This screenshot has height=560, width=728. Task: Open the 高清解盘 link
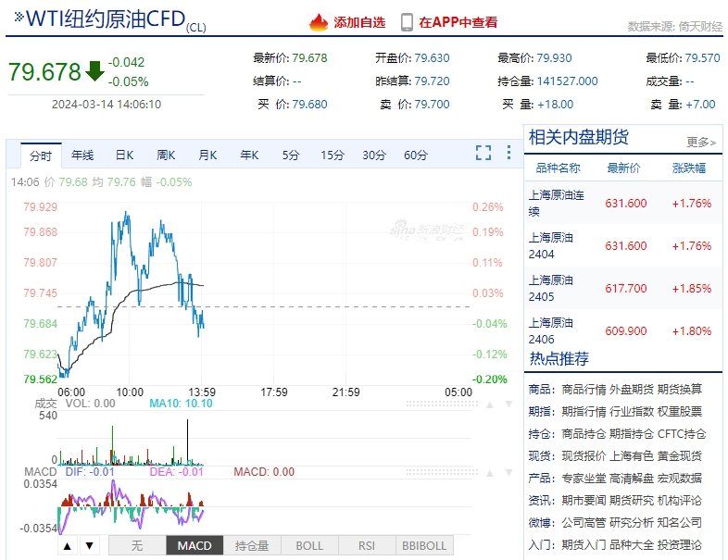coord(632,478)
